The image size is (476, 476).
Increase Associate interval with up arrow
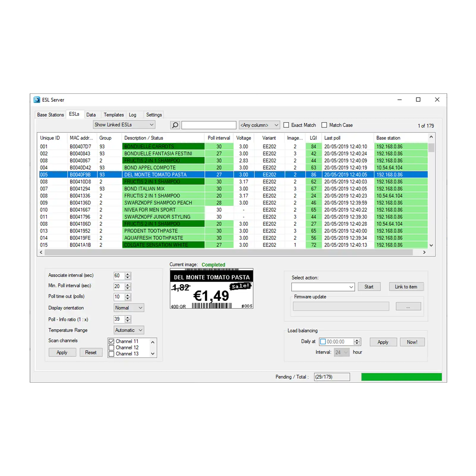(128, 274)
